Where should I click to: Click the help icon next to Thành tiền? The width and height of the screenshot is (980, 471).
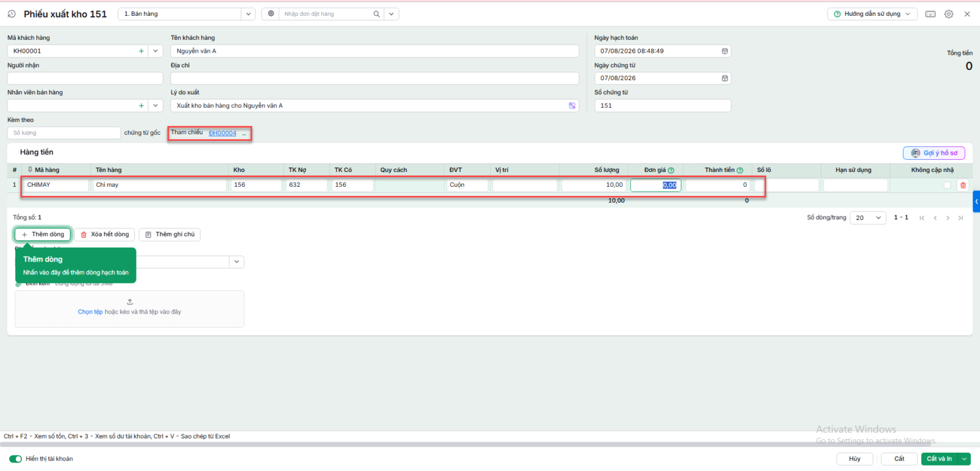pos(740,170)
